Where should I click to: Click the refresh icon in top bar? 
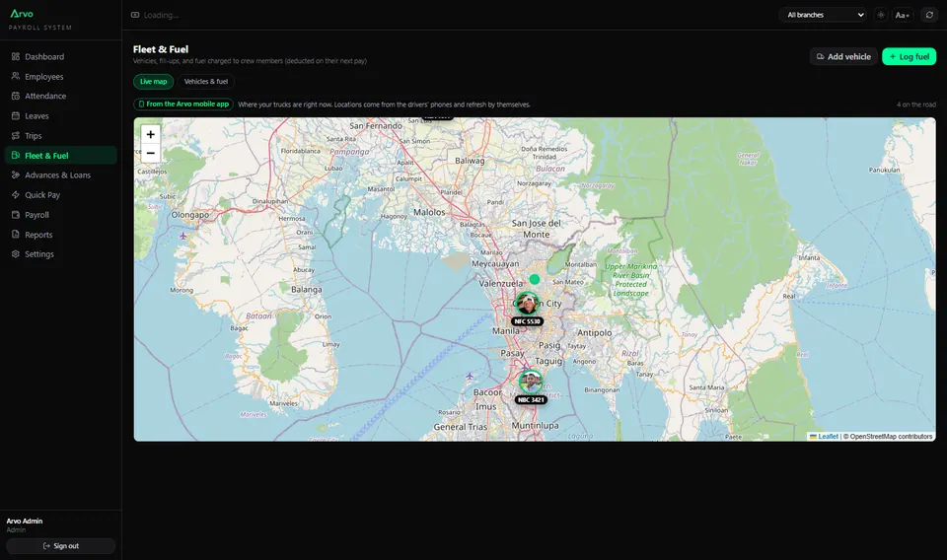pos(929,15)
